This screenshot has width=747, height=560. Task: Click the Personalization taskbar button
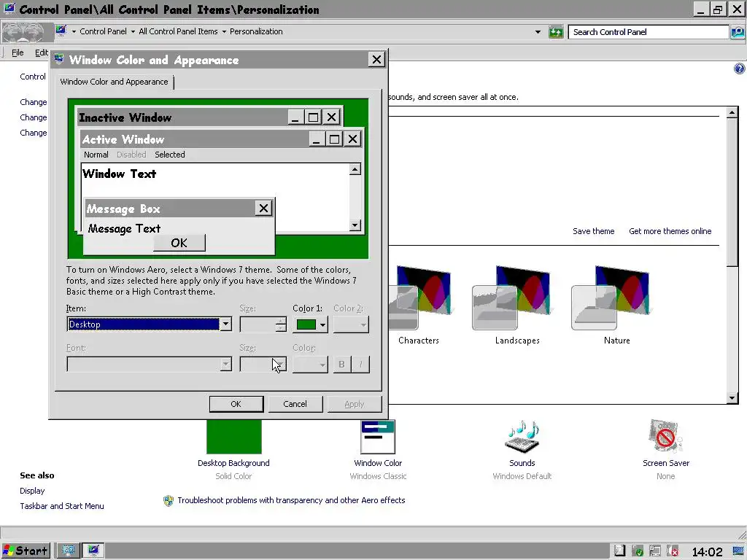point(93,551)
